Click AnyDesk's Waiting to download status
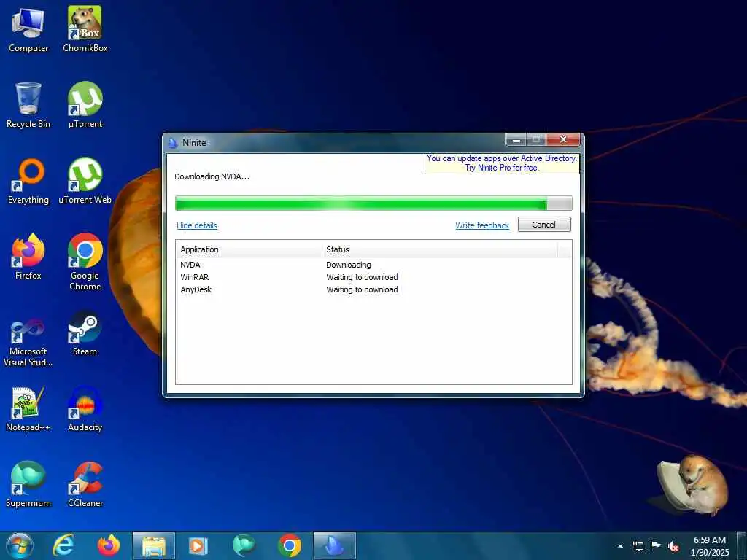This screenshot has width=747, height=560. [x=362, y=289]
